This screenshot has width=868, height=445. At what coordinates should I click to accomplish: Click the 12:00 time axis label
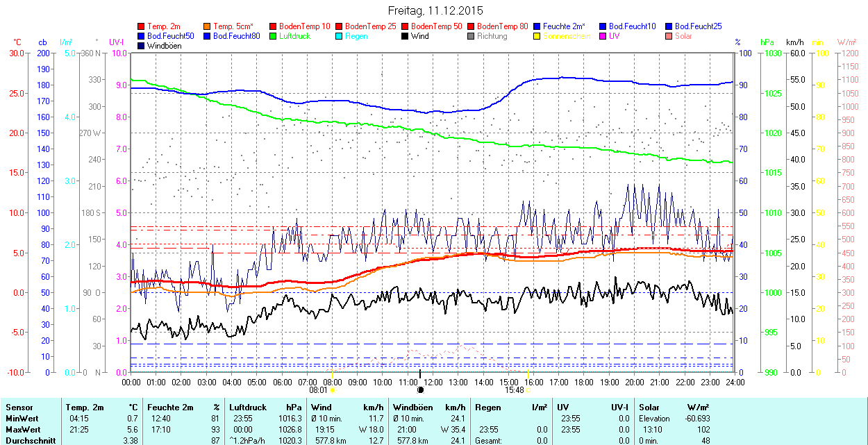433,382
